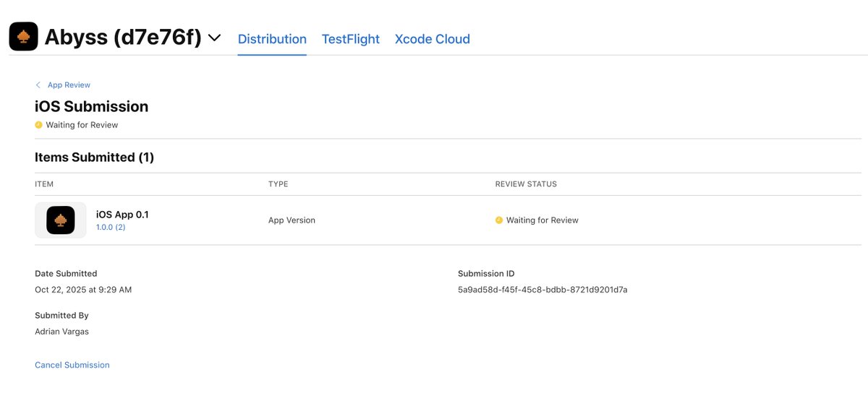
Task: Click Waiting for Review in the table row
Action: (x=542, y=220)
